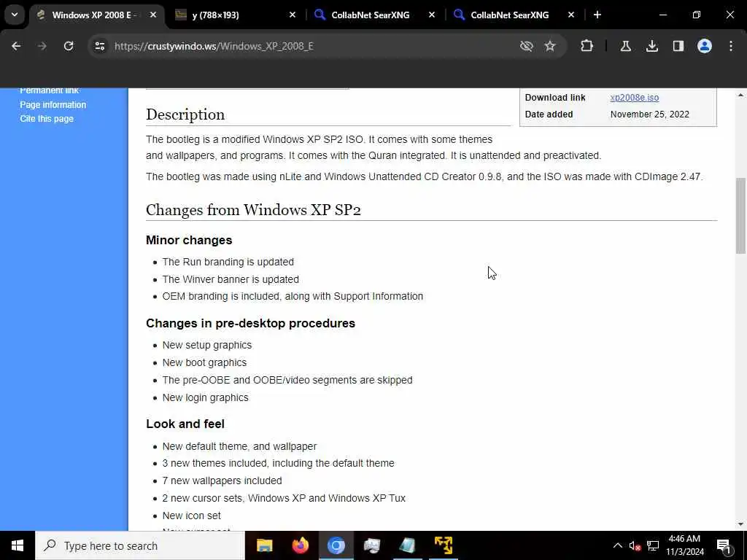The width and height of the screenshot is (747, 560).
Task: Reload the current page
Action: [x=69, y=46]
